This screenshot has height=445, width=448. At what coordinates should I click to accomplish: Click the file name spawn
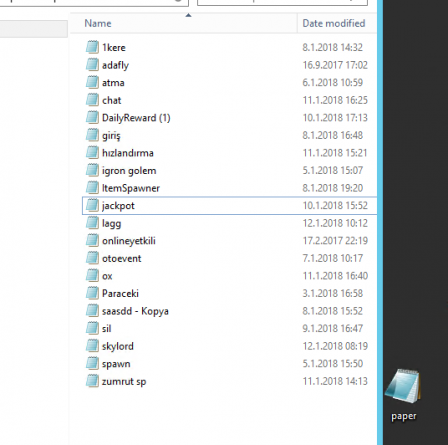116,364
